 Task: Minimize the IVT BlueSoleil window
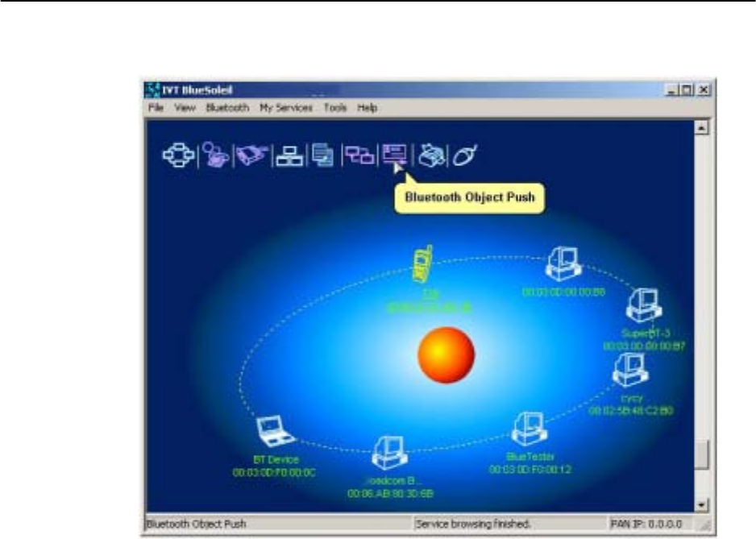pyautogui.click(x=671, y=89)
